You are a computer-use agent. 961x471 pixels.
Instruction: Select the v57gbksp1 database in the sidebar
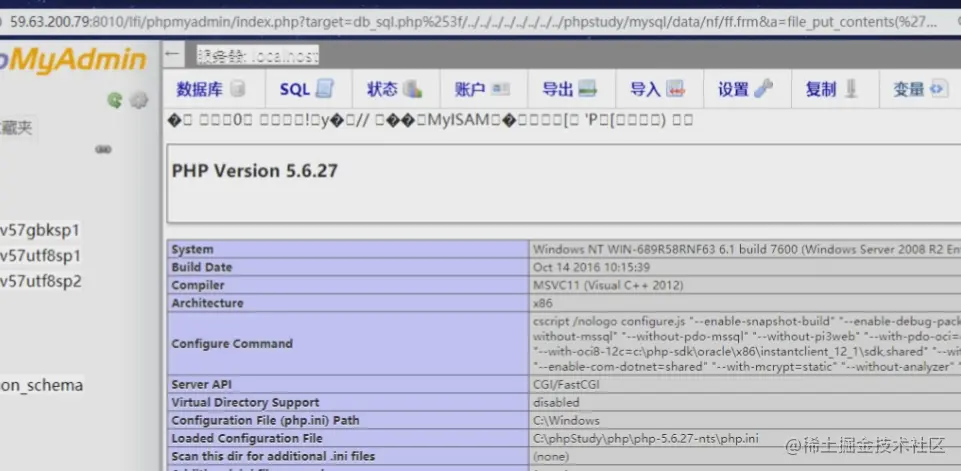[40, 231]
